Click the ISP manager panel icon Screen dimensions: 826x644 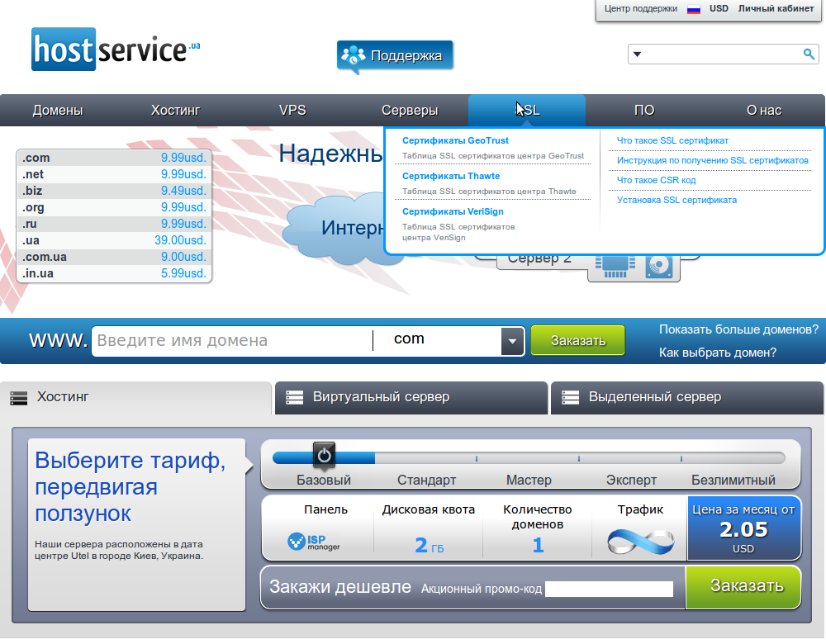tap(314, 542)
